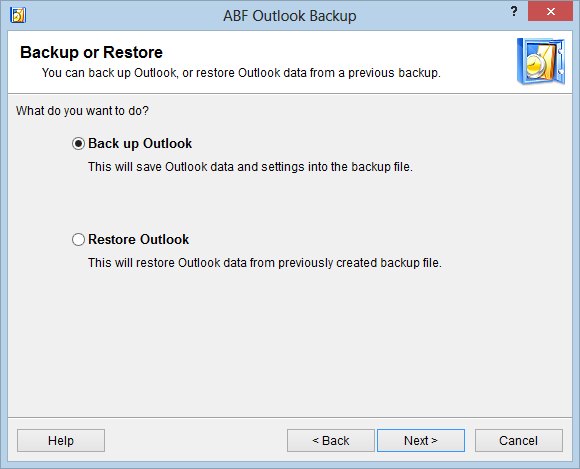The height and width of the screenshot is (469, 580).
Task: Click the question mark help icon
Action: tap(514, 12)
